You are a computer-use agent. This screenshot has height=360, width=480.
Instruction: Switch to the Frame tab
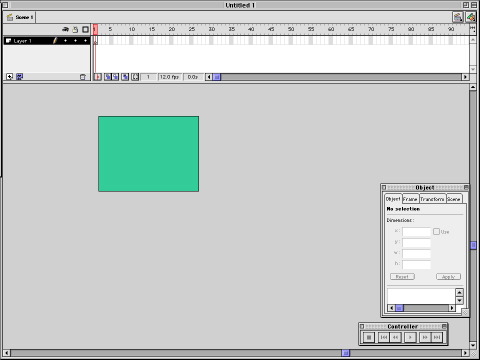point(410,199)
